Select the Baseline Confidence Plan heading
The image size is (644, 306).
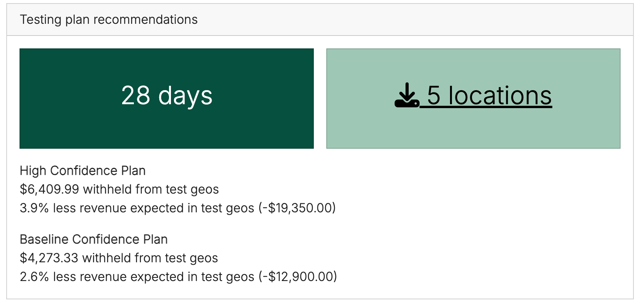pyautogui.click(x=93, y=239)
